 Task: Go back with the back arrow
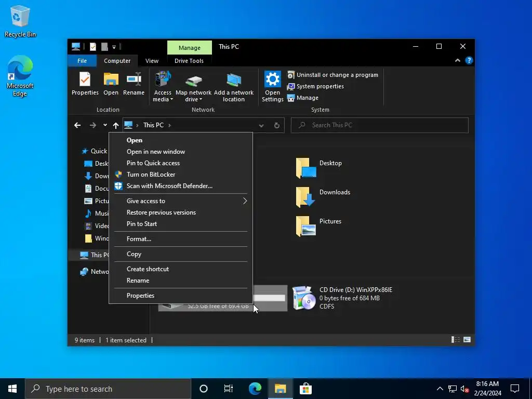coord(77,125)
